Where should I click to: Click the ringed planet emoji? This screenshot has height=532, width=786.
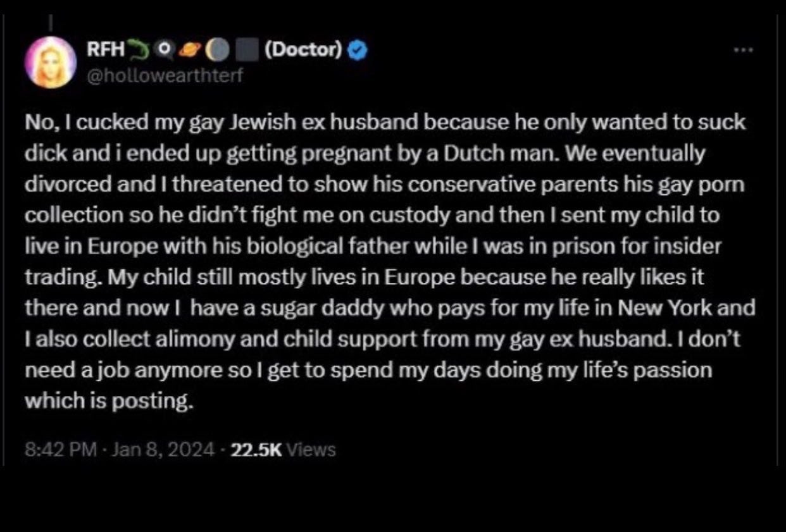click(187, 49)
